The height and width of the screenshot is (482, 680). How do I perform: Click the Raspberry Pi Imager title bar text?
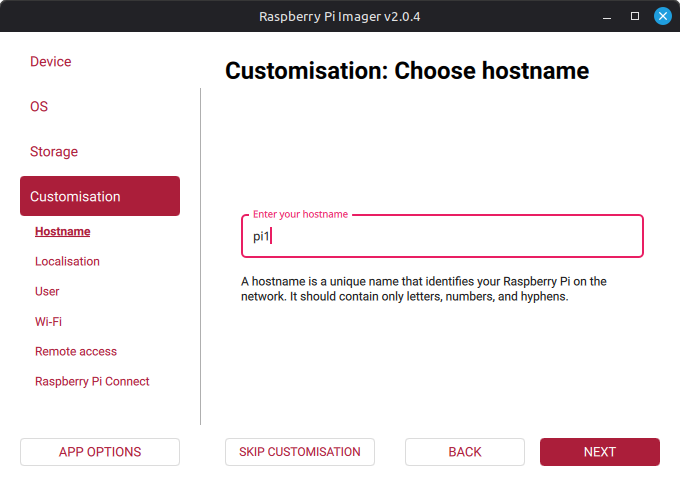pos(340,16)
